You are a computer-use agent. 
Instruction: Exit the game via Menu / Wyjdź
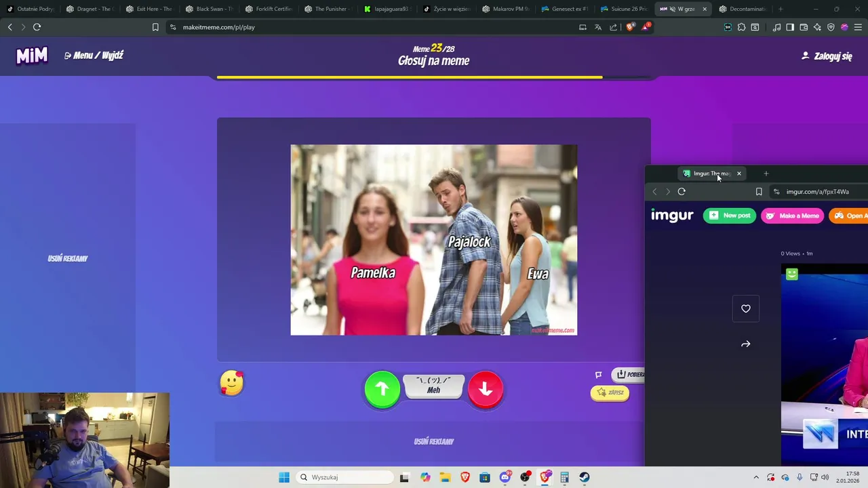click(x=94, y=56)
